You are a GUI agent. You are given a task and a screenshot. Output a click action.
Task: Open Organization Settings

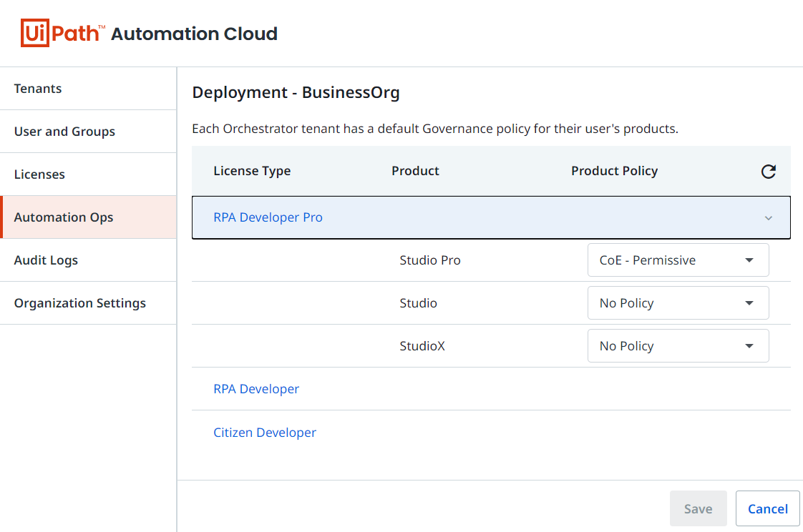click(88, 303)
